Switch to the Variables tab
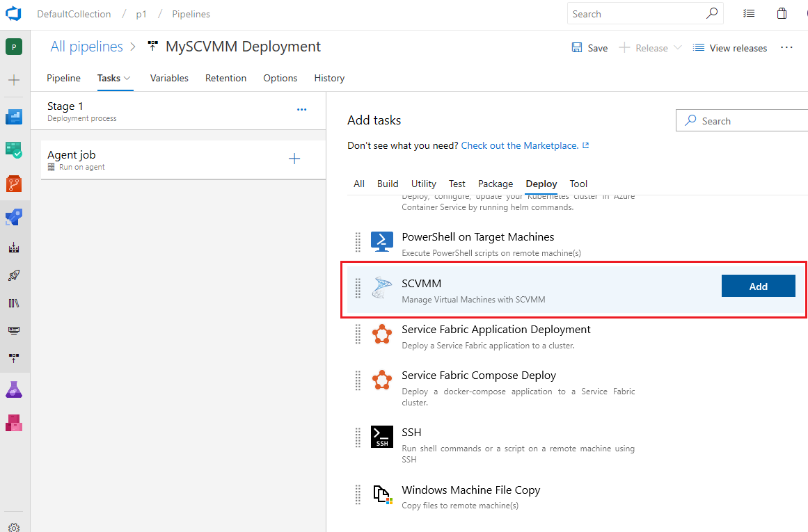Viewport: 808px width, 532px height. [x=169, y=79]
